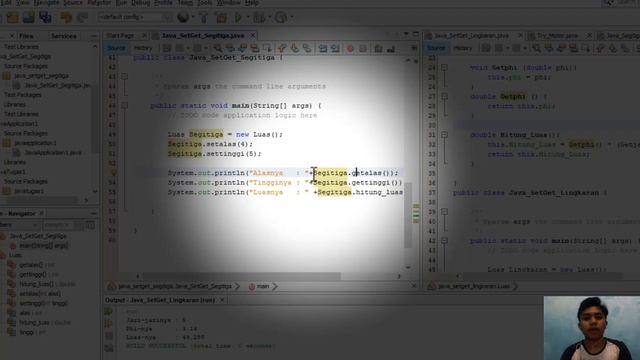Click Source view button in left editor
Screen dimensions: 640x360
pyautogui.click(x=116, y=48)
